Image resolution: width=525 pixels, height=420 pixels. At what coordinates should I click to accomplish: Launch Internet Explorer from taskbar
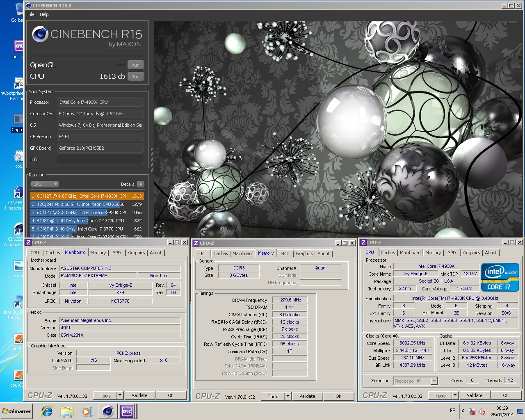(x=47, y=411)
